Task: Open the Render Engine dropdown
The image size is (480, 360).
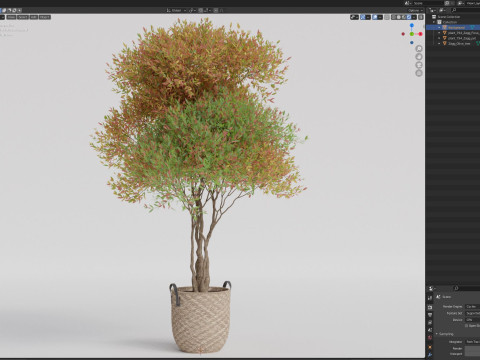Action: [472, 307]
